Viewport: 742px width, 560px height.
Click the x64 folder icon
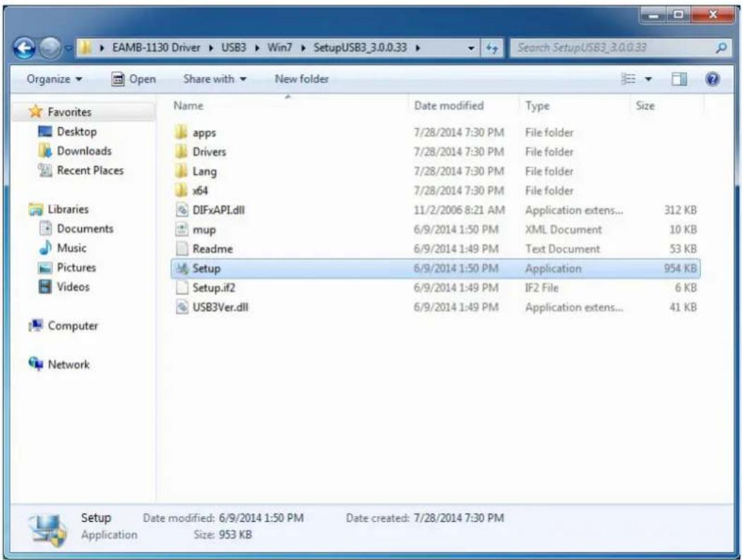[181, 190]
